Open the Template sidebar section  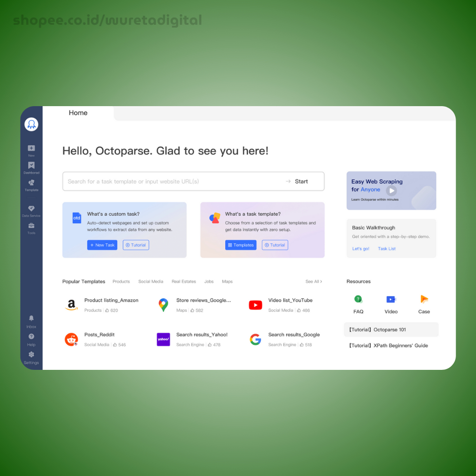[x=31, y=185]
